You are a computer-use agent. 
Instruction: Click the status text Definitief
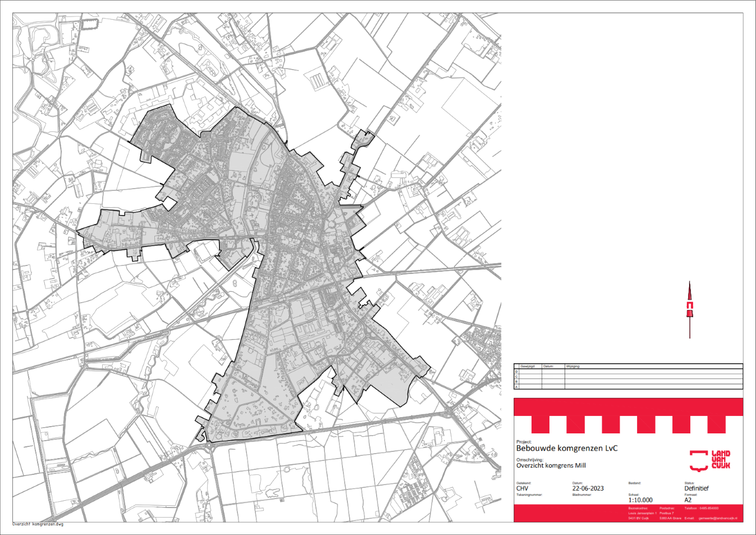pos(696,488)
